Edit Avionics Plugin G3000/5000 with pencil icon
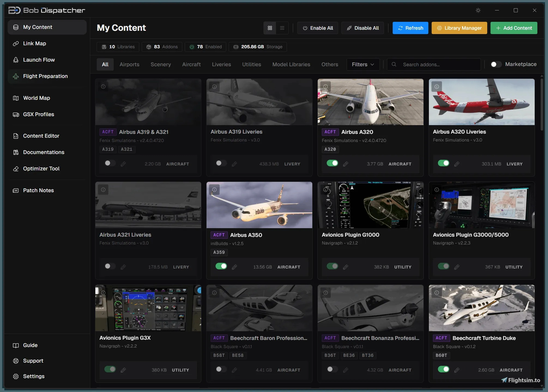The width and height of the screenshot is (548, 392). (x=457, y=267)
